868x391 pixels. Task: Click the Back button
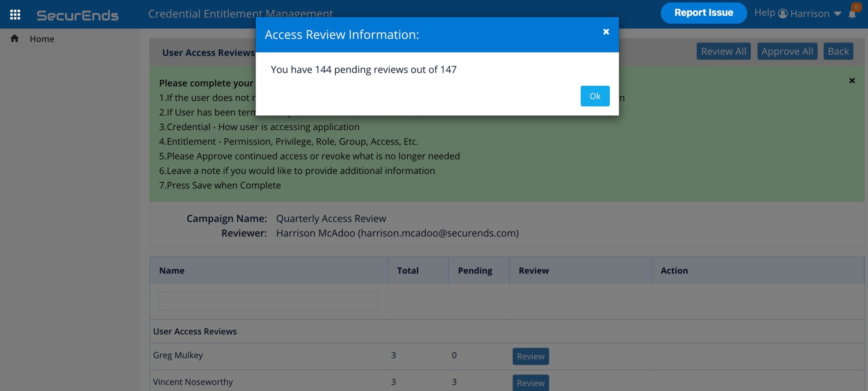click(x=838, y=51)
